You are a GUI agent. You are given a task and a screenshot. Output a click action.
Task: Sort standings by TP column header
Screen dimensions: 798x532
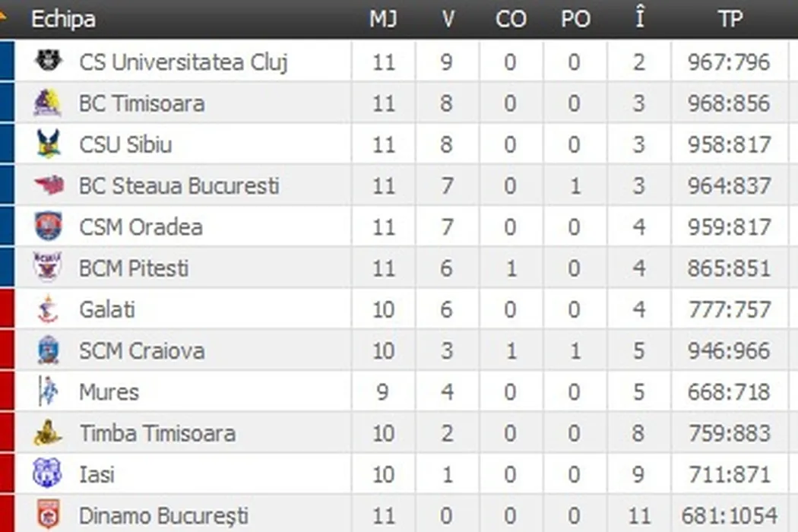(x=730, y=19)
